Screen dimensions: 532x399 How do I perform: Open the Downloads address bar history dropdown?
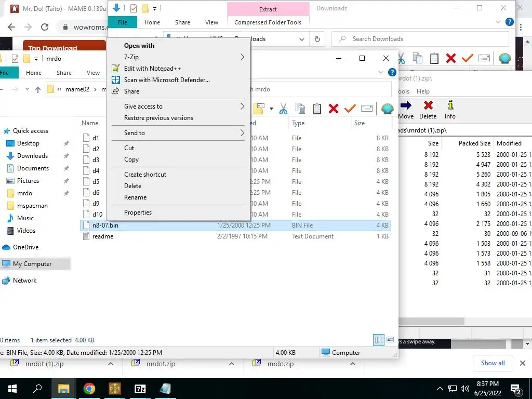302,39
